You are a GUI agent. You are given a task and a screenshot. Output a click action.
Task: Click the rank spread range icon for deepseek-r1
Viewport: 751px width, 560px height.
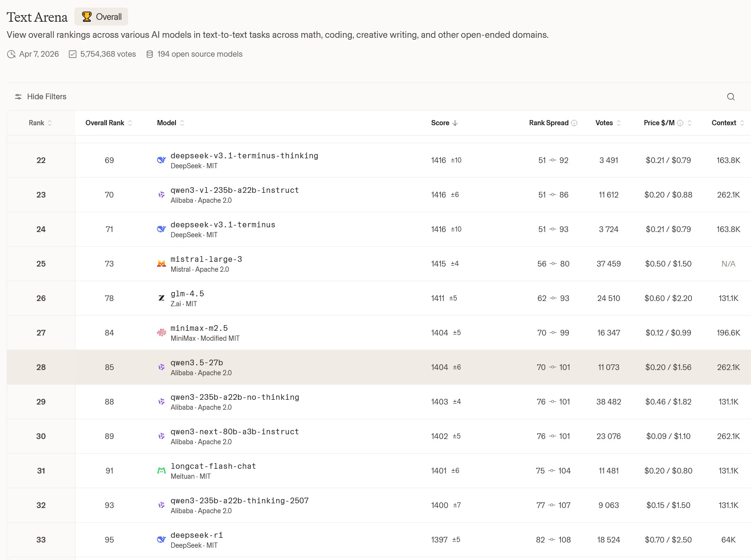pyautogui.click(x=552, y=540)
